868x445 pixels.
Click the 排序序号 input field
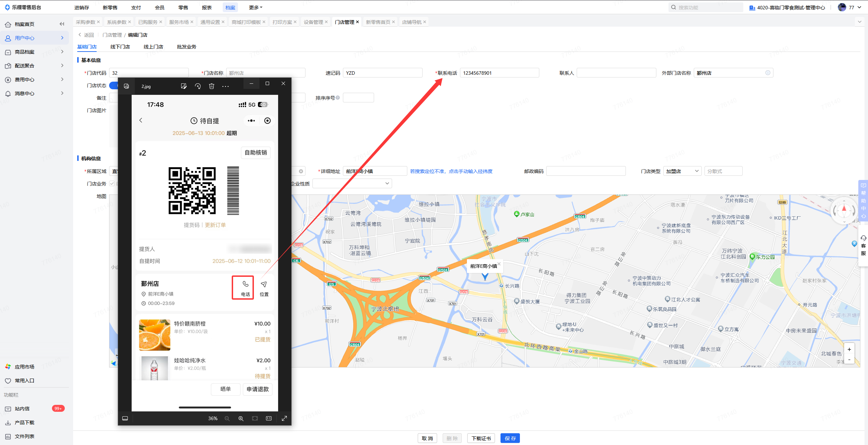pyautogui.click(x=358, y=98)
